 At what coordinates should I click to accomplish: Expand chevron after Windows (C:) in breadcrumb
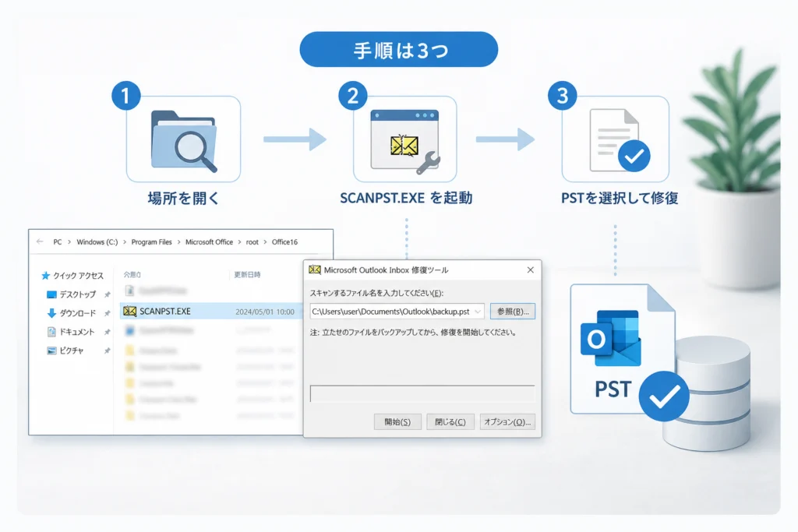pos(125,242)
